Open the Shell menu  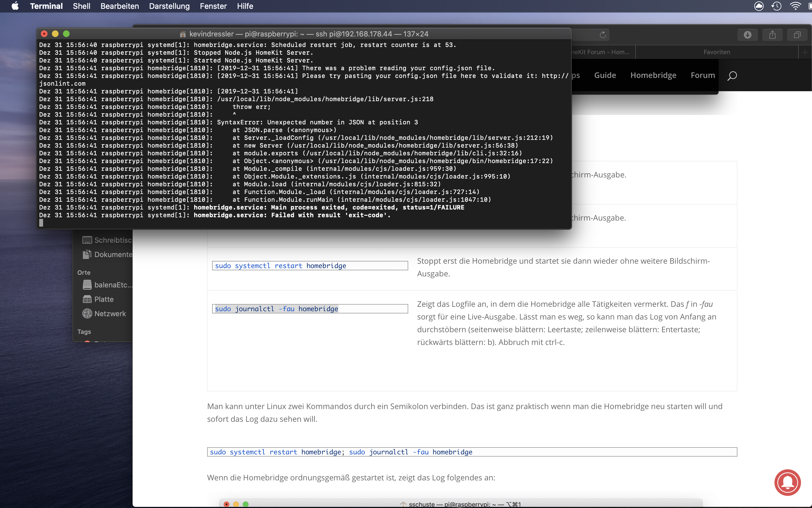tap(81, 6)
